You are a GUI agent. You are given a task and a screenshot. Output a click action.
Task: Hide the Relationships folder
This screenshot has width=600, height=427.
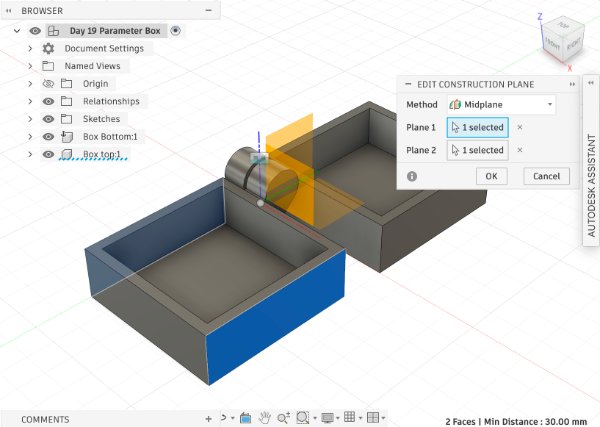click(x=48, y=101)
